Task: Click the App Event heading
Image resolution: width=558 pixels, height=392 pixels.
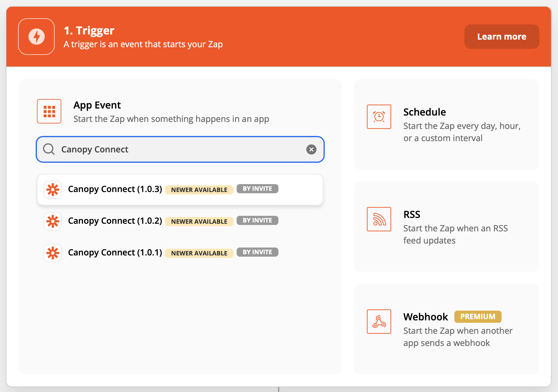Action: pyautogui.click(x=97, y=105)
